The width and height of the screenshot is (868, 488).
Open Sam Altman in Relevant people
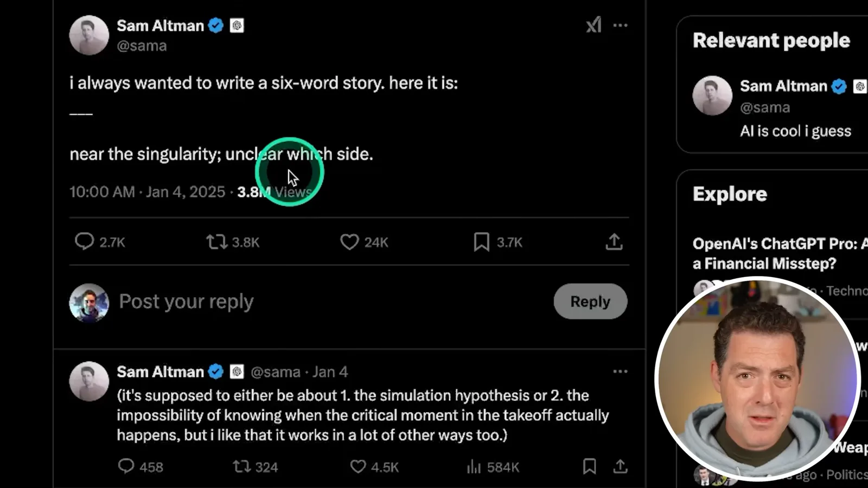coord(783,86)
